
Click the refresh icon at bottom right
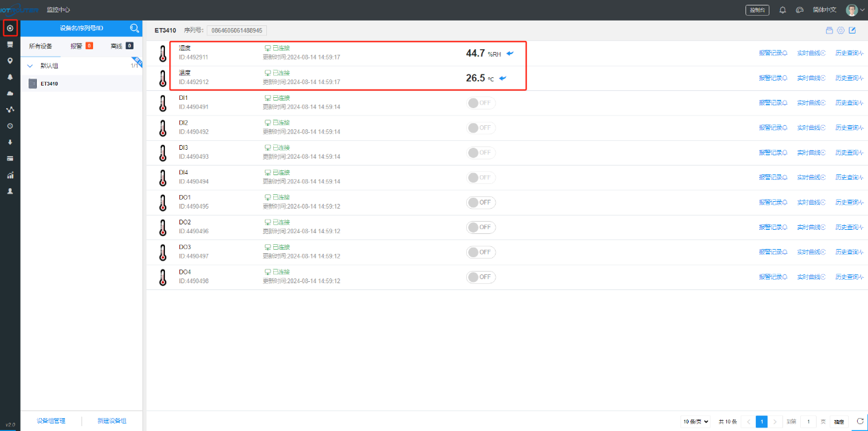tap(860, 421)
